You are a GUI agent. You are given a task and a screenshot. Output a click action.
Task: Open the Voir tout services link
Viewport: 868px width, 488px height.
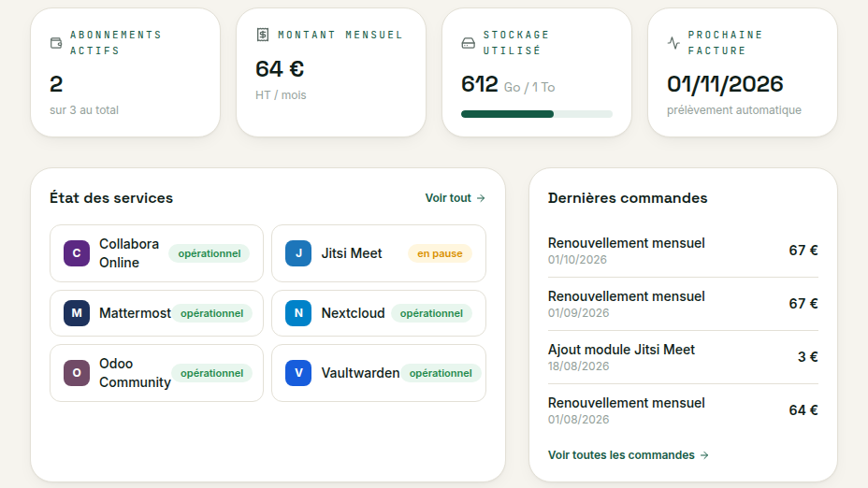pyautogui.click(x=455, y=198)
